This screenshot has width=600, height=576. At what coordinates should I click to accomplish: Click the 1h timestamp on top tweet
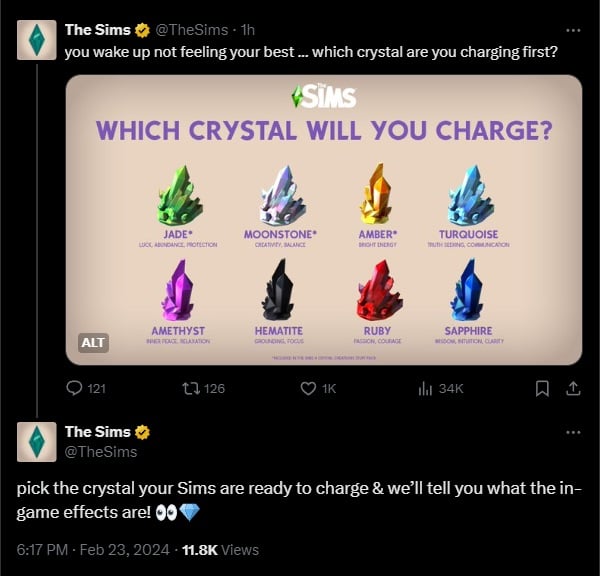248,30
